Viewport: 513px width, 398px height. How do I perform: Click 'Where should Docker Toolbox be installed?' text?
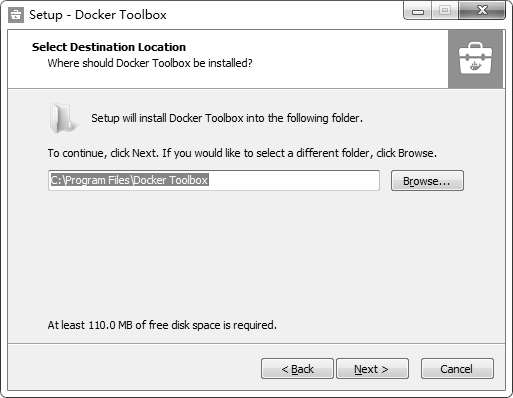click(x=150, y=63)
